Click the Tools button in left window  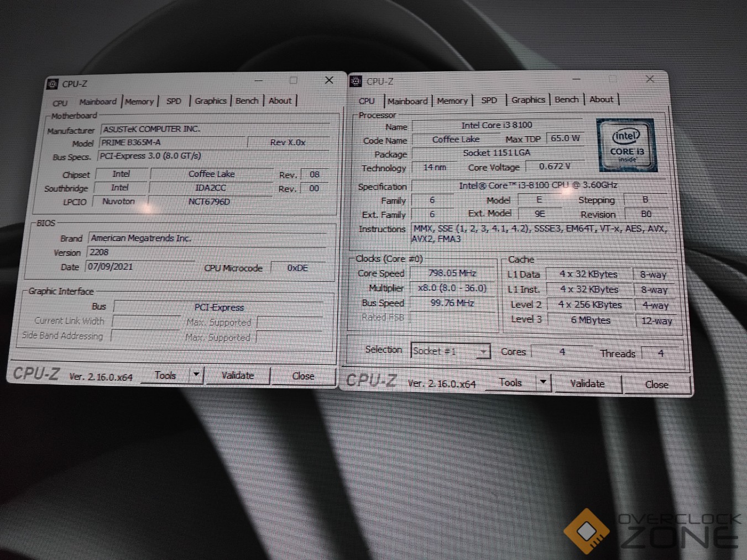click(x=165, y=375)
